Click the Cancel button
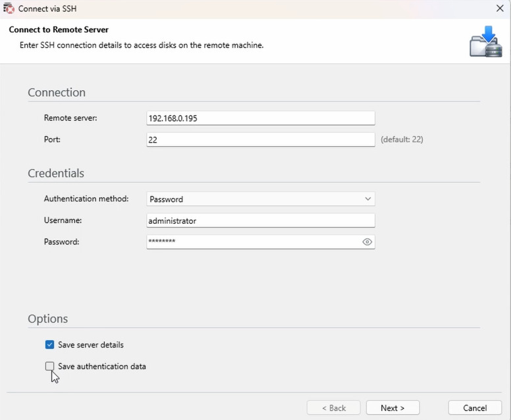Viewport: 511px width, 420px height. pos(475,407)
